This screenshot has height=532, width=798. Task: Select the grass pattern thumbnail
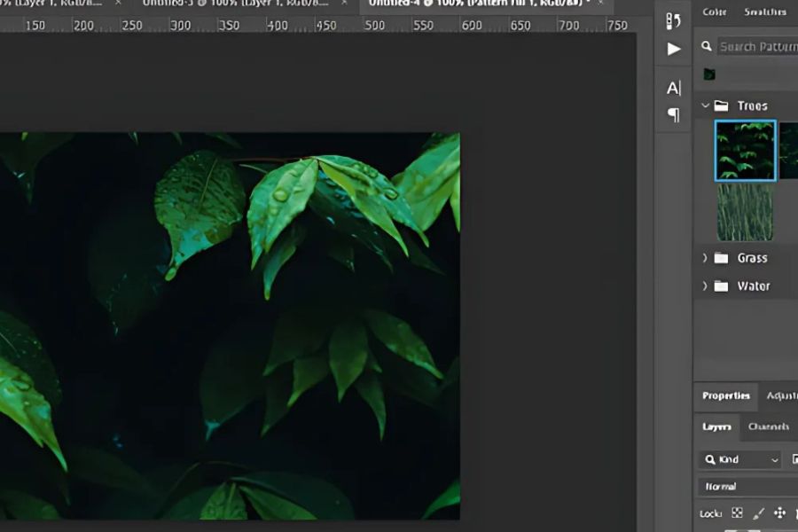745,211
